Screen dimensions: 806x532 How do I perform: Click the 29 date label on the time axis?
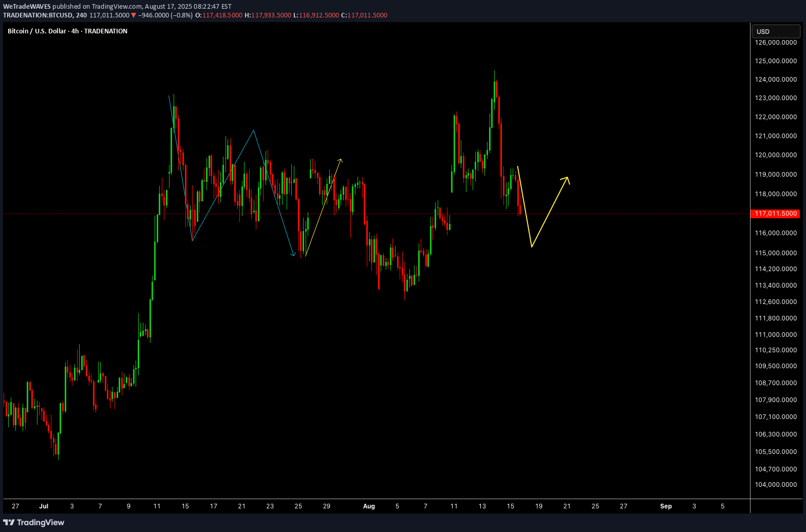coord(326,506)
